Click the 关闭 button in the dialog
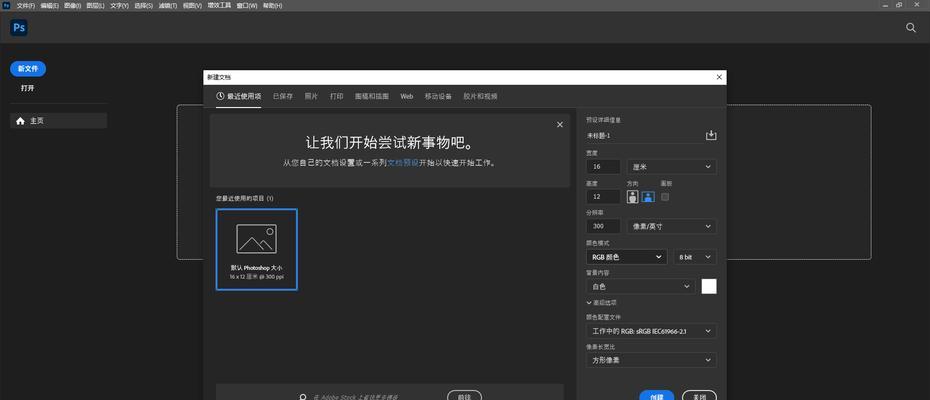 click(x=699, y=395)
